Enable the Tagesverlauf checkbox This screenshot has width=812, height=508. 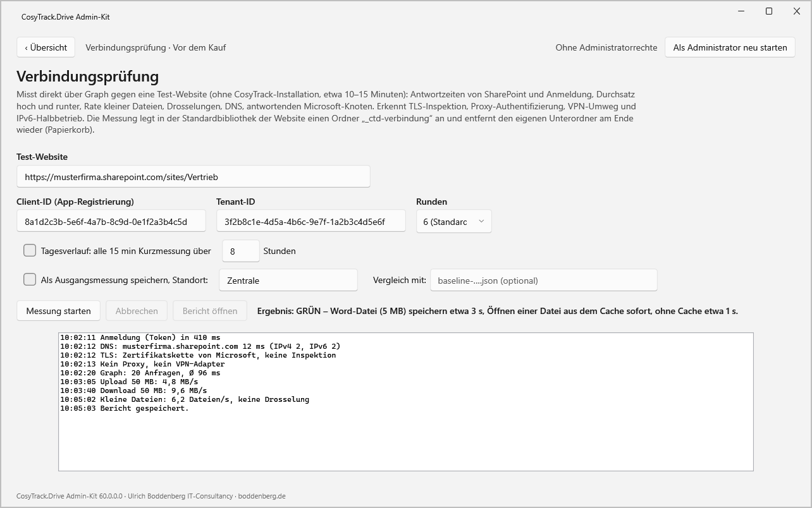(x=30, y=250)
